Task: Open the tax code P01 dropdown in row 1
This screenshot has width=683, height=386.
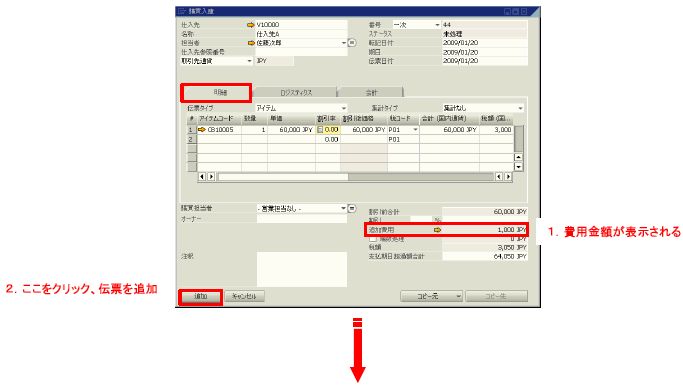Action: point(415,130)
